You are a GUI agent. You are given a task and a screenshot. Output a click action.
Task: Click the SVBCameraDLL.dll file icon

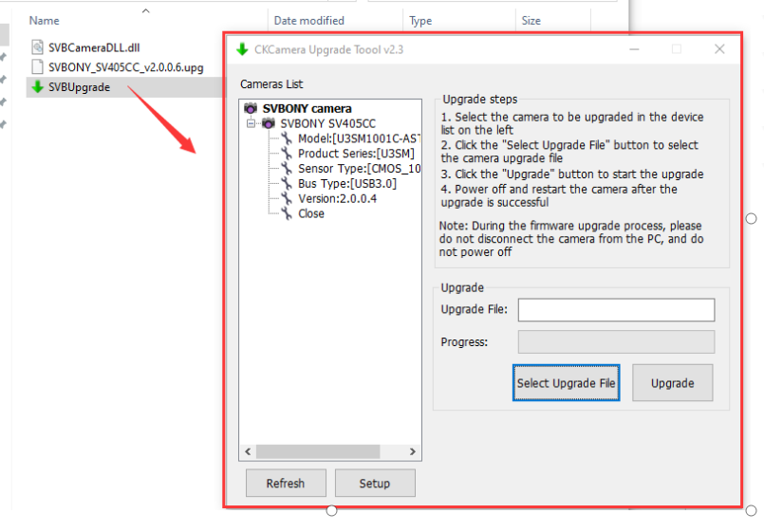pos(38,47)
